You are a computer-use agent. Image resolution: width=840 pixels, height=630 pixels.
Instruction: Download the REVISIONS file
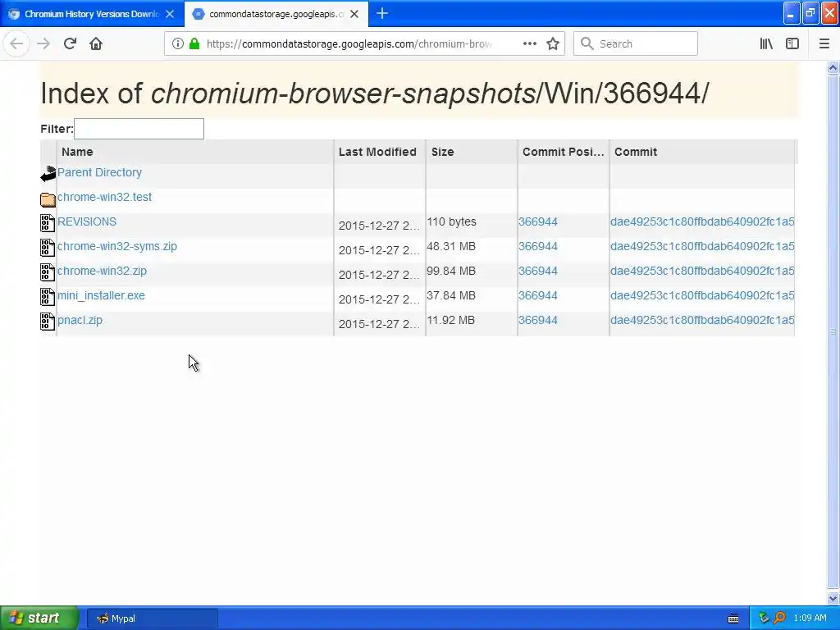[87, 221]
